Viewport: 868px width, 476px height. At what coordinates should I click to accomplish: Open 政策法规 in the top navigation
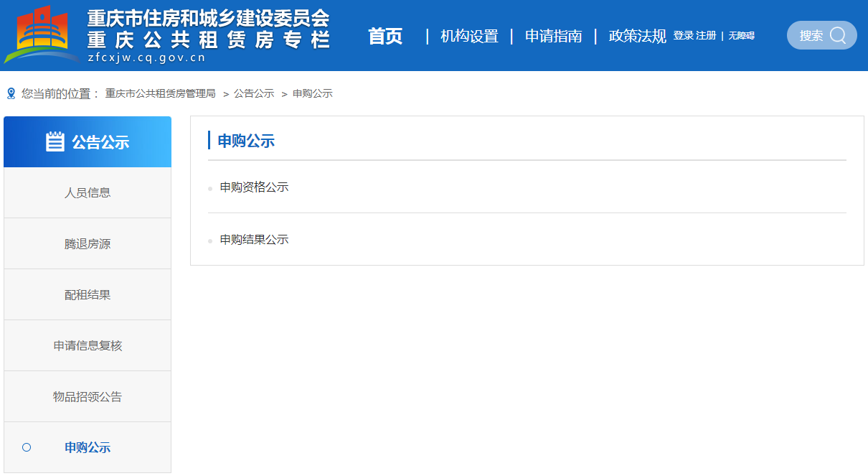[637, 36]
